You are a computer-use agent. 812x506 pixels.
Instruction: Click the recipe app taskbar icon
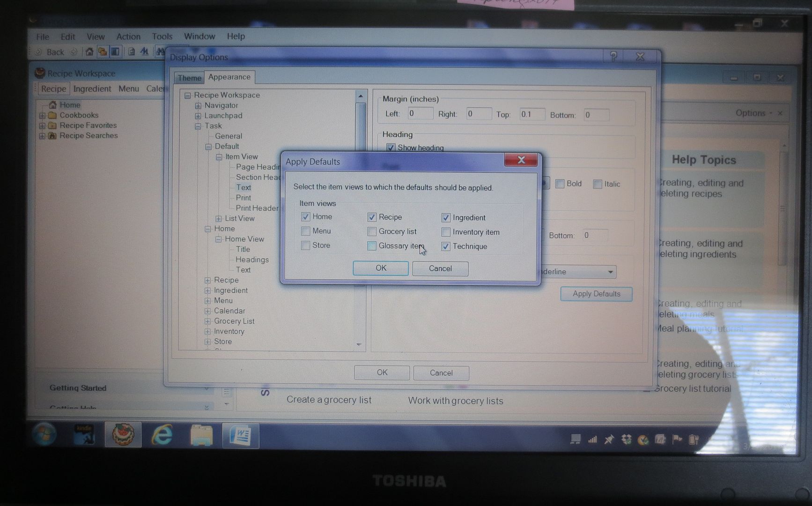[x=123, y=434]
